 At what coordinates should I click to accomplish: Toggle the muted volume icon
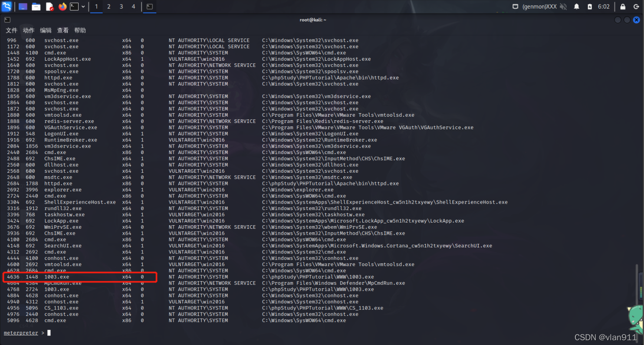click(x=563, y=7)
